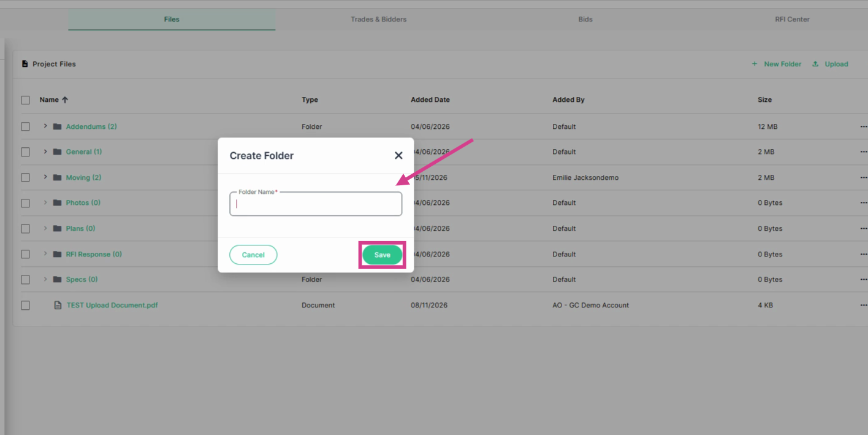Click the RFI Response folder icon
Viewport: 868px width, 435px height.
click(58, 254)
